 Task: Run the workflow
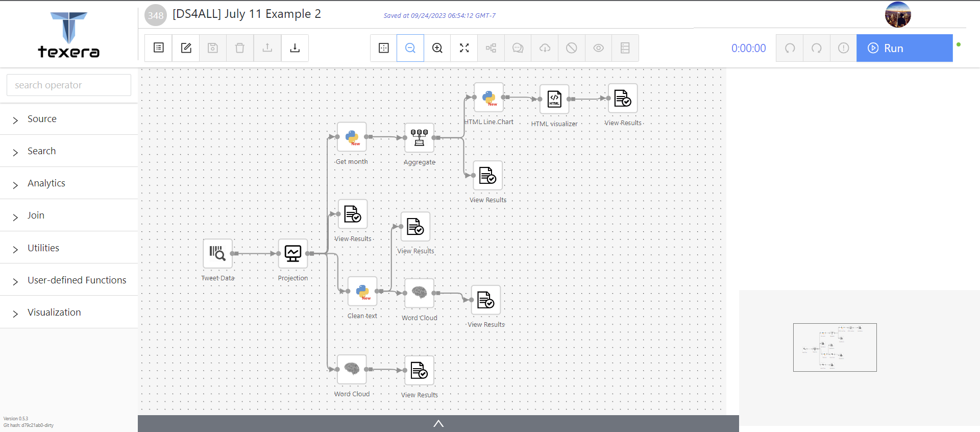(904, 48)
